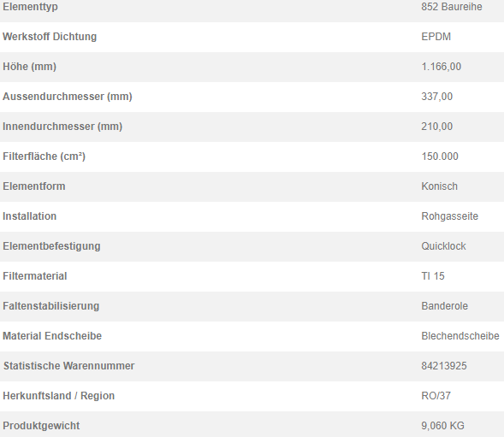Select the 337,00 diameter value
Screen dimensions: 504x437
click(436, 97)
